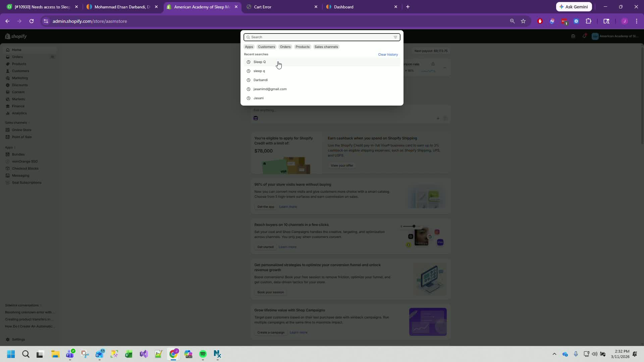Open the Sidekick icon below Ask anything
Screen dimensions: 644x362
click(x=256, y=118)
